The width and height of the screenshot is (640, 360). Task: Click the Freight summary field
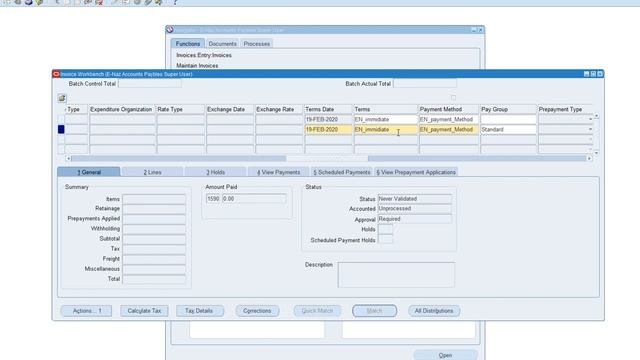point(154,259)
